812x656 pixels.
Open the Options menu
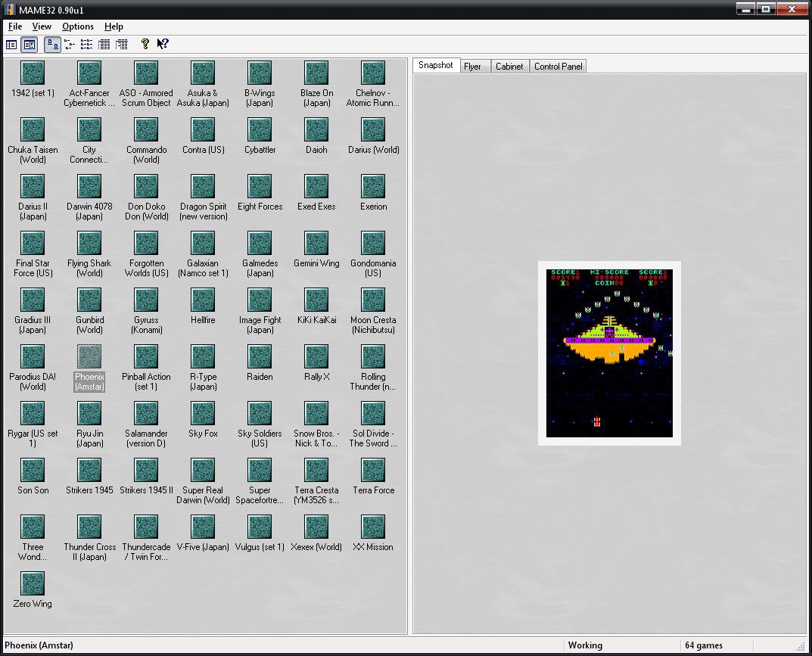78,26
